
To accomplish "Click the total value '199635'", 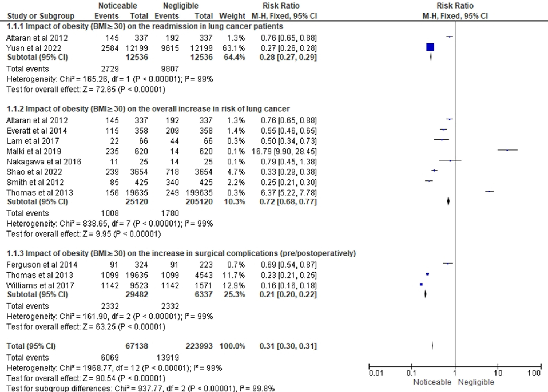I will pyautogui.click(x=199, y=193).
